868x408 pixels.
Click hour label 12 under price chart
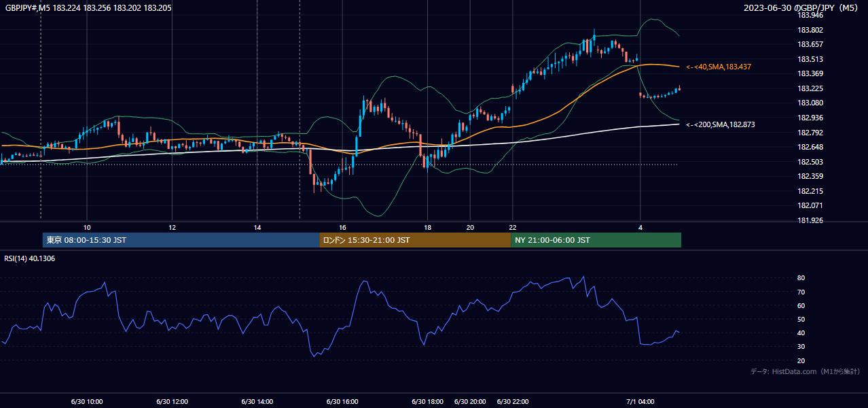click(172, 227)
